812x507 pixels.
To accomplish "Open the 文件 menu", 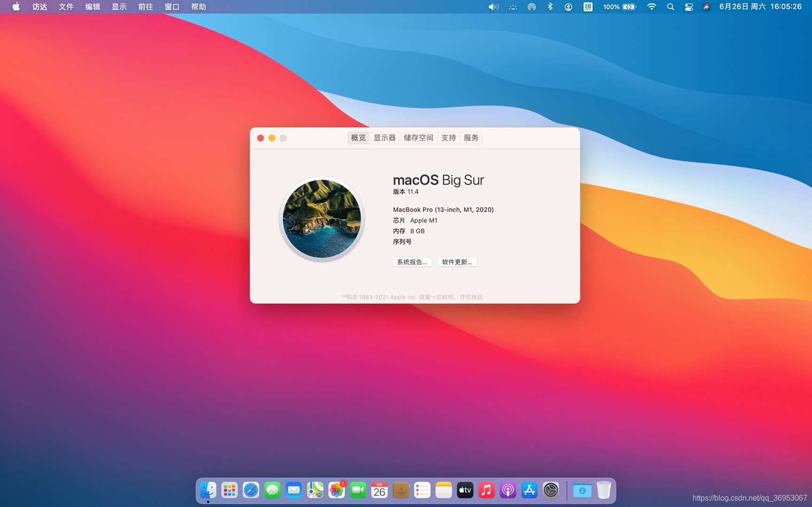I will pos(66,7).
